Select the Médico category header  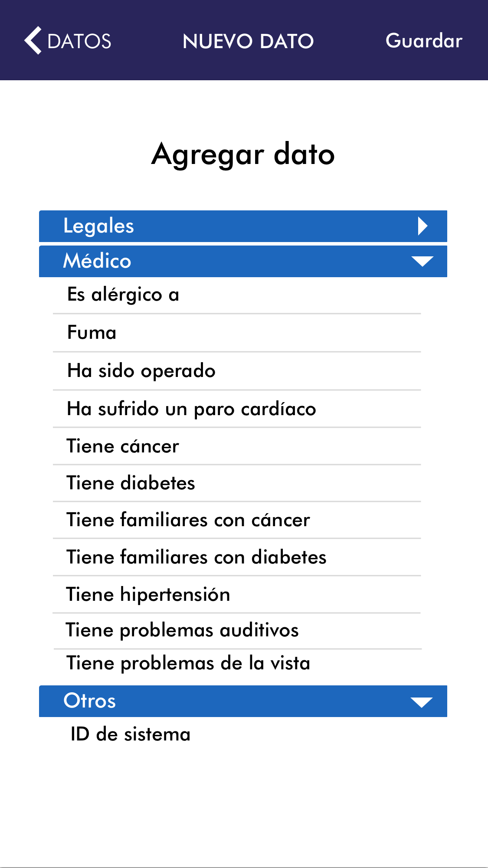(x=97, y=261)
